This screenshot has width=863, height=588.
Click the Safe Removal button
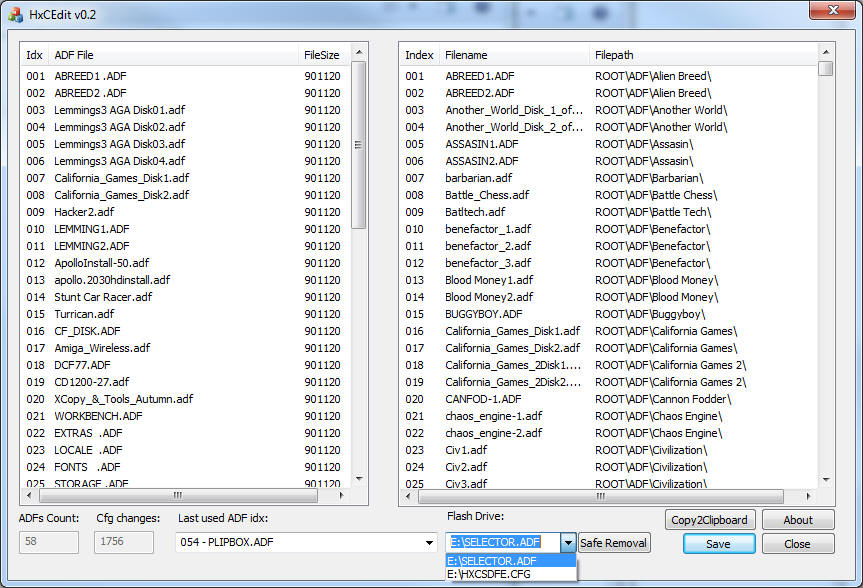click(614, 543)
